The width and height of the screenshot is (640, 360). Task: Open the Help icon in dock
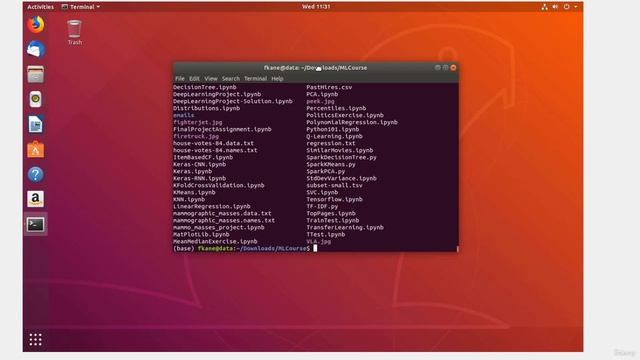(36, 174)
